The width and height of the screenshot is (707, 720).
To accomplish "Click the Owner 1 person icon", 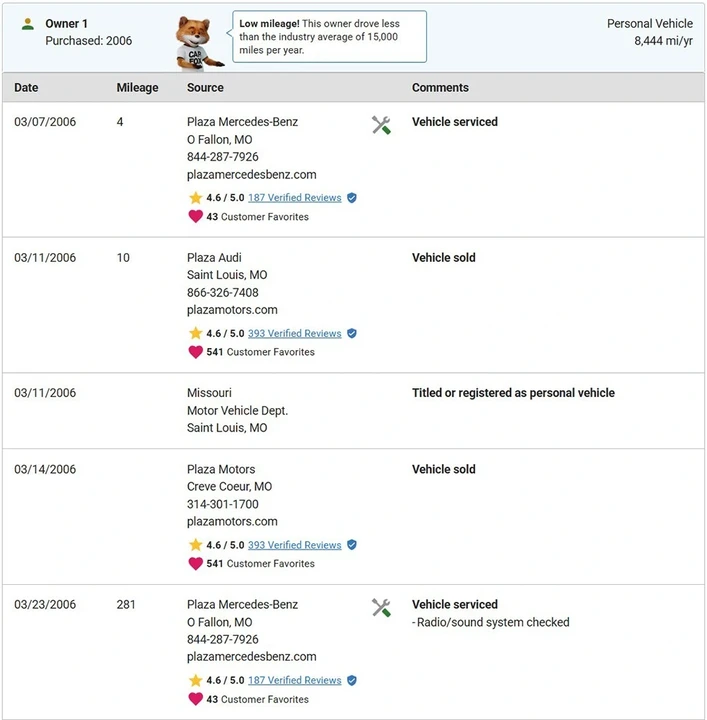I will click(28, 24).
